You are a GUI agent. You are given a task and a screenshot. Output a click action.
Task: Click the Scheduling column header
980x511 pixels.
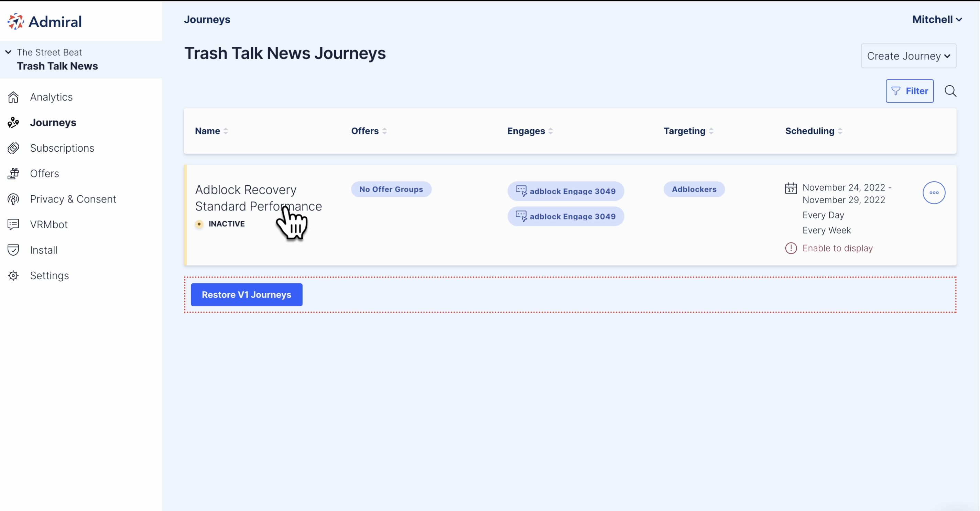click(x=809, y=131)
